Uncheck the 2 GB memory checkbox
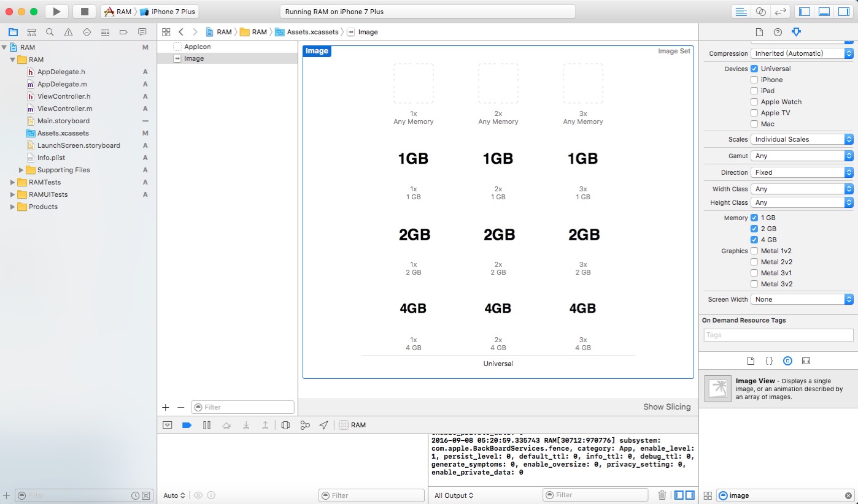 [754, 229]
